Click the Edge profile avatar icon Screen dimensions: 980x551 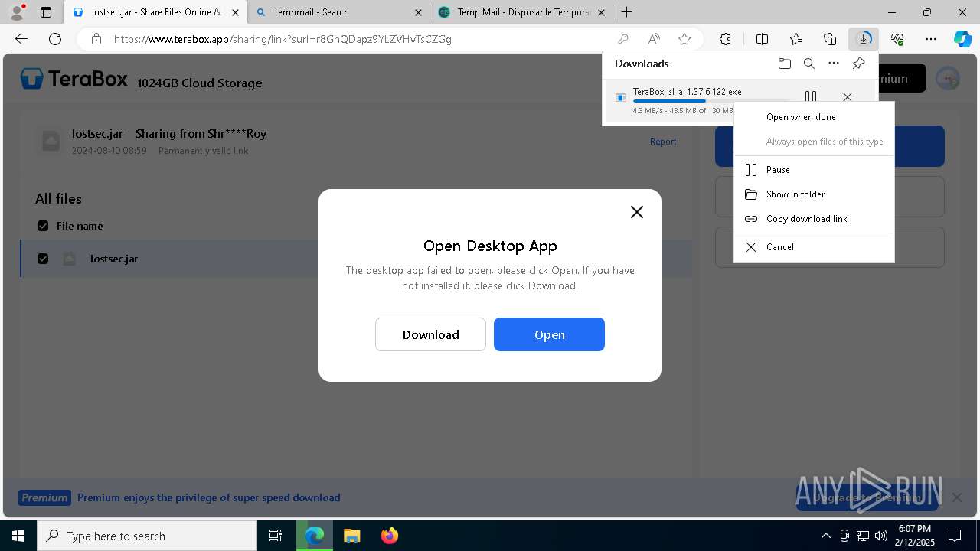16,12
